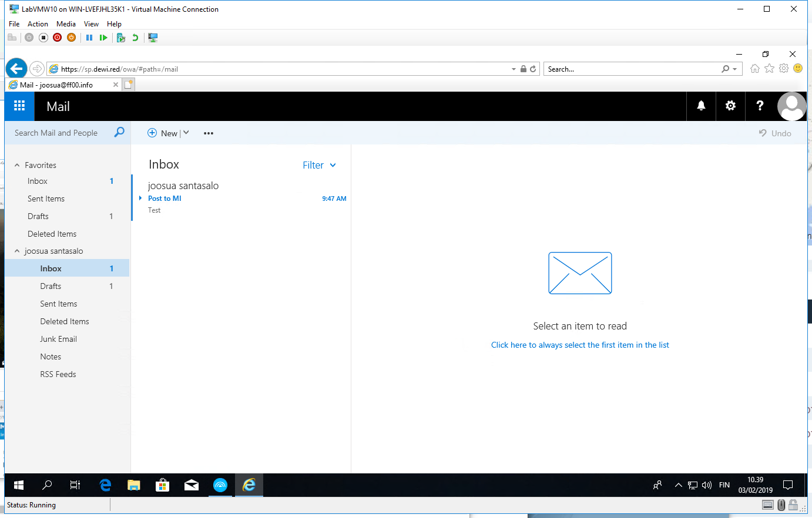Click the browser Back arrow button
The image size is (812, 518).
pos(16,69)
